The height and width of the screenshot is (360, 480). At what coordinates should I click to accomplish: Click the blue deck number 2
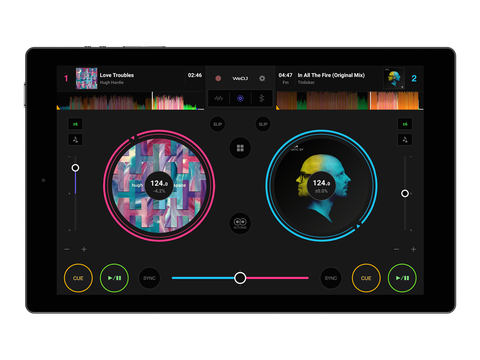[x=414, y=78]
